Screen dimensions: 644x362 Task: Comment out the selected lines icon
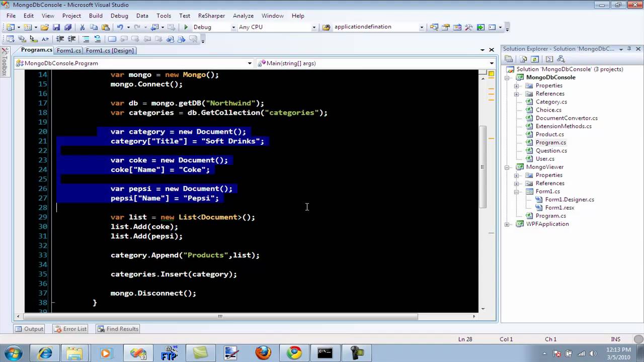[x=86, y=39]
